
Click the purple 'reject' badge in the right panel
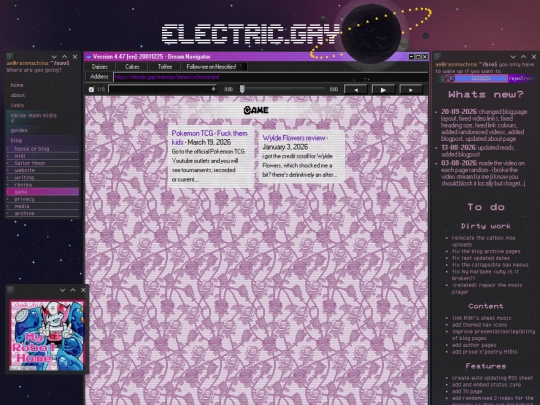coord(521,79)
